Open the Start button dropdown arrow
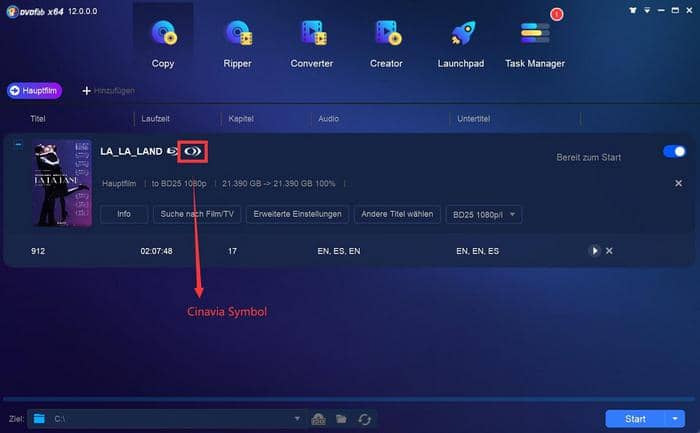The width and height of the screenshot is (700, 433). point(675,419)
